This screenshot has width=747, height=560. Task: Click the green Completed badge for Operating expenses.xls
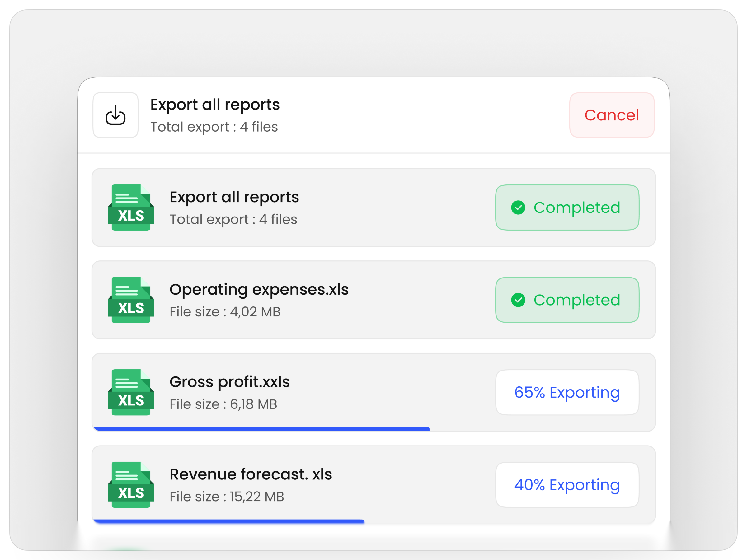click(567, 300)
